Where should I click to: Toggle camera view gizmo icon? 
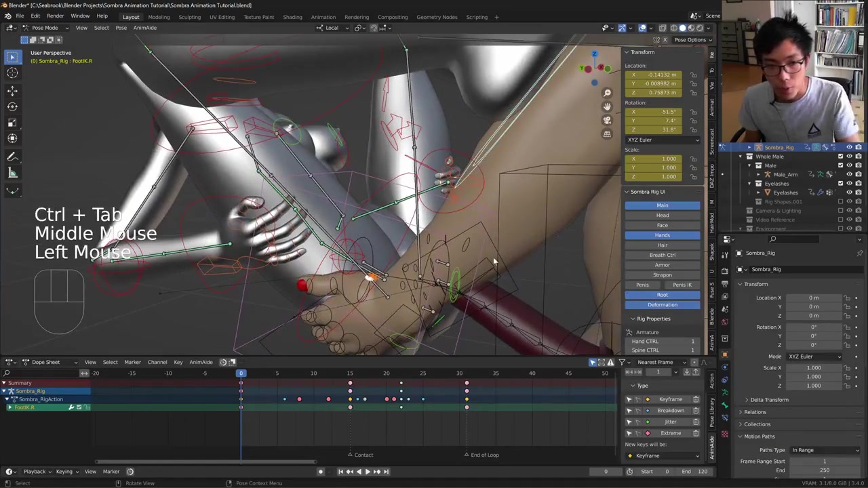coord(607,120)
